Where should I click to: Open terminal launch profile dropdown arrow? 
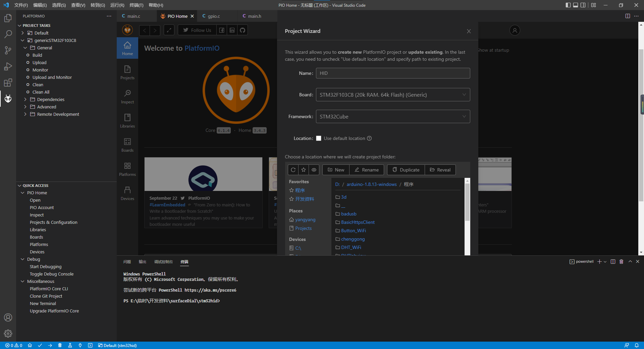(x=605, y=262)
